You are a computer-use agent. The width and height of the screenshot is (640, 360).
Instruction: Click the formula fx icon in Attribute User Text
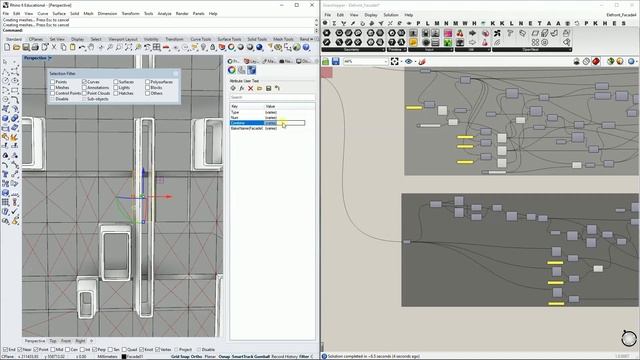(242, 88)
